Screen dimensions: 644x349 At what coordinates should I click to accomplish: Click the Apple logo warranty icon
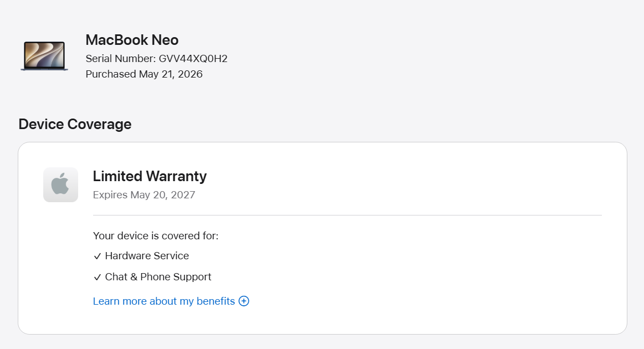61,185
